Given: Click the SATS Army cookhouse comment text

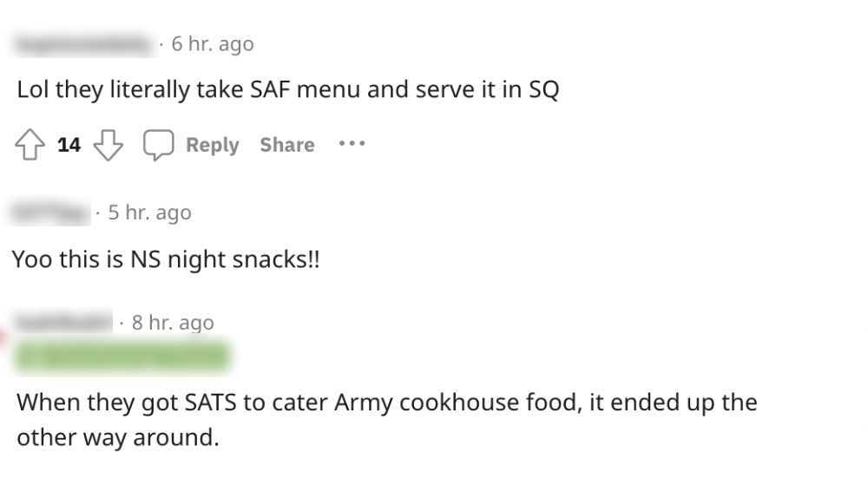Looking at the screenshot, I should (x=386, y=403).
